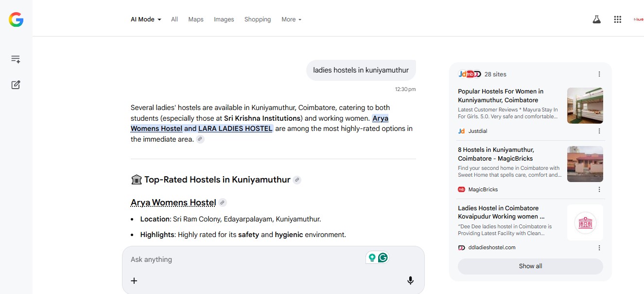The width and height of the screenshot is (644, 294).
Task: Click the MagicBricks source name
Action: click(x=483, y=189)
